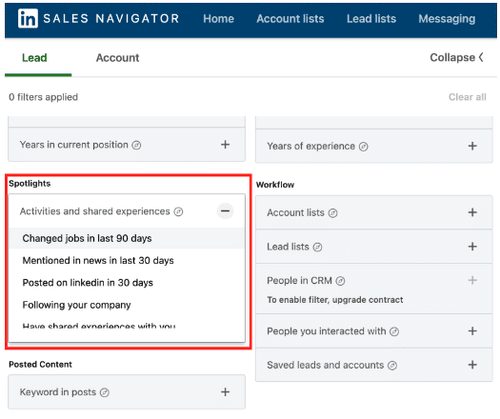Click info icon beside Saved leads and accounts
Viewport: 500px width, 419px height.
[392, 366]
